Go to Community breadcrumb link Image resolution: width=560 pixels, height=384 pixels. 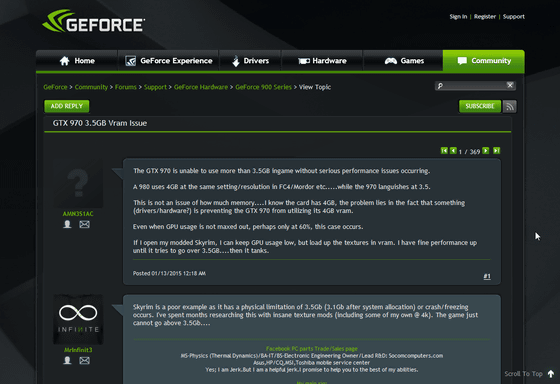pos(91,87)
